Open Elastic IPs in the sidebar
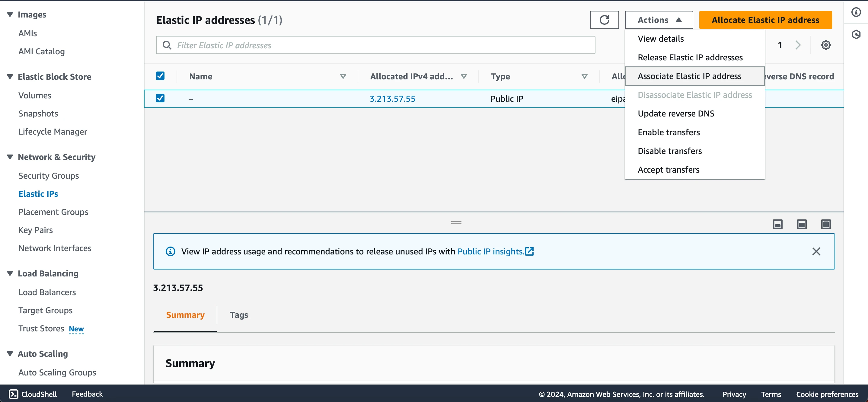The image size is (868, 402). pos(38,194)
